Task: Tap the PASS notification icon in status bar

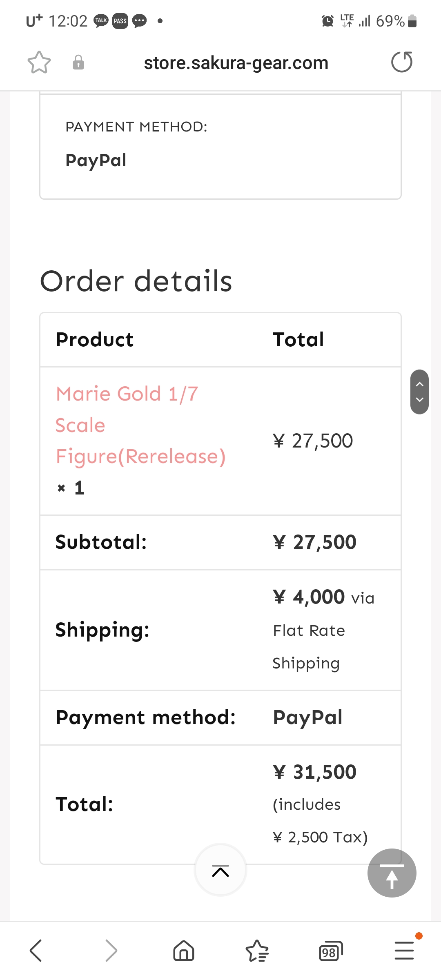Action: 120,21
